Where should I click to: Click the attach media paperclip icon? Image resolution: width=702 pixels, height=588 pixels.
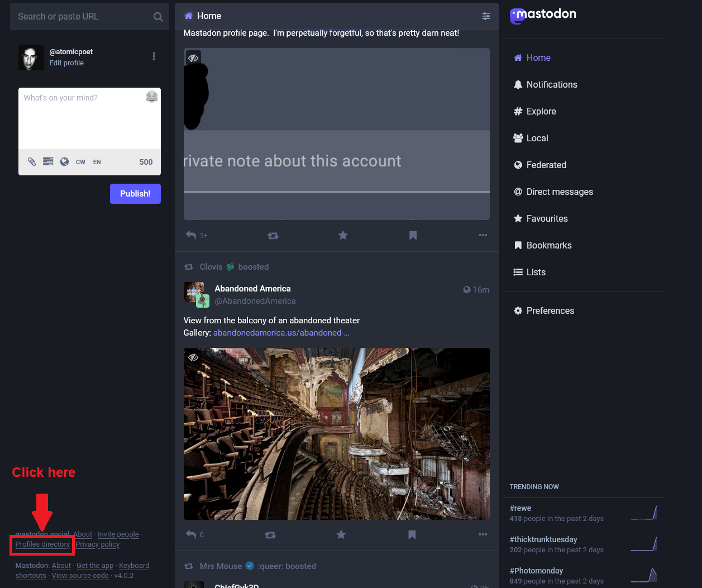click(x=32, y=162)
